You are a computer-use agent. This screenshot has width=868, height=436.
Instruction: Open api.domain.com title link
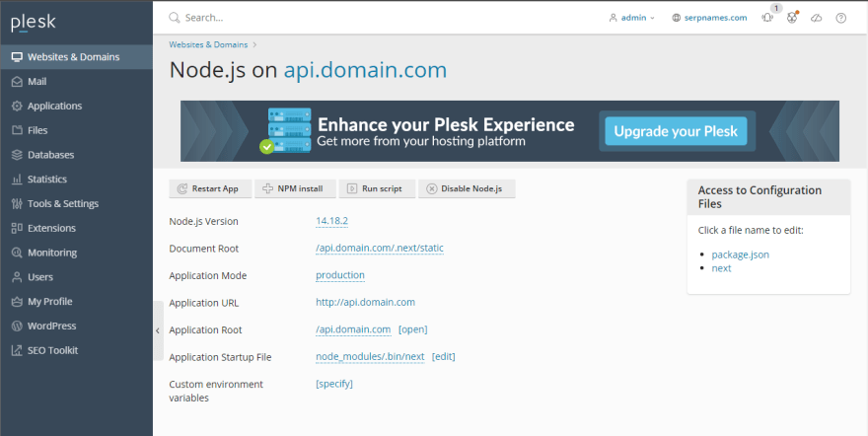tap(365, 70)
